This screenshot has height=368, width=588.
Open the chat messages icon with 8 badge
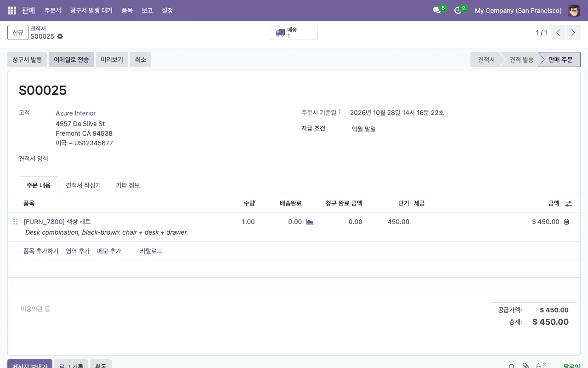click(x=437, y=10)
